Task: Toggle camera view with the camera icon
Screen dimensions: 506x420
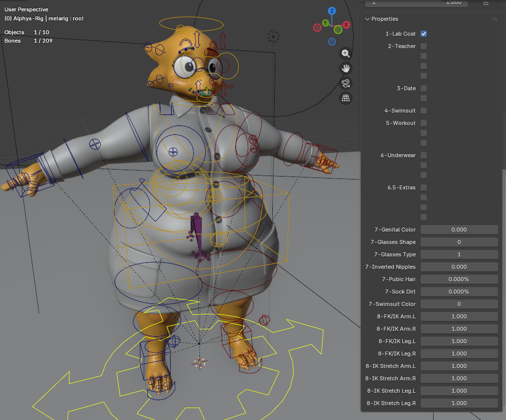Action: coord(346,83)
